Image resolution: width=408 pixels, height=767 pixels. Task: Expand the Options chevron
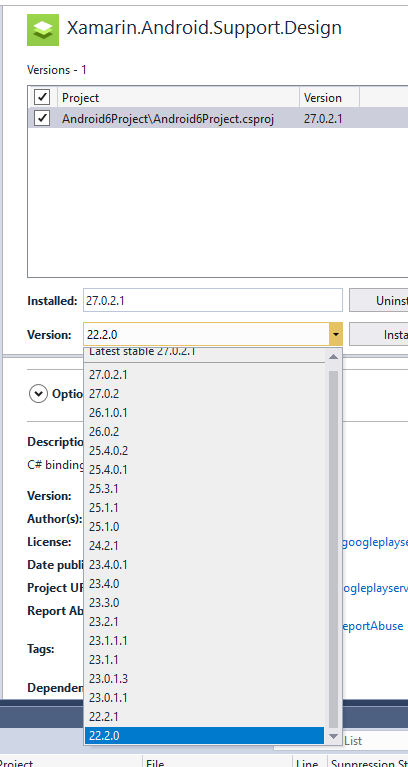tap(38, 394)
